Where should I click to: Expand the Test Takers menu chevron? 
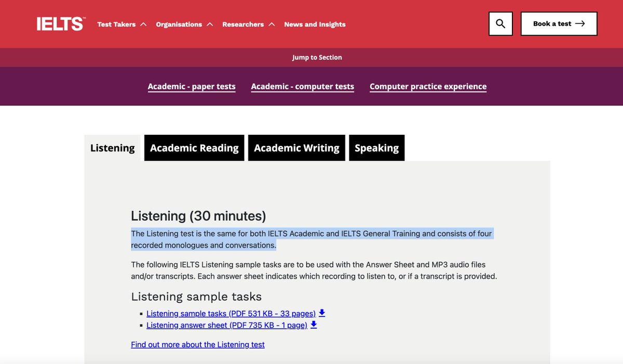(143, 24)
